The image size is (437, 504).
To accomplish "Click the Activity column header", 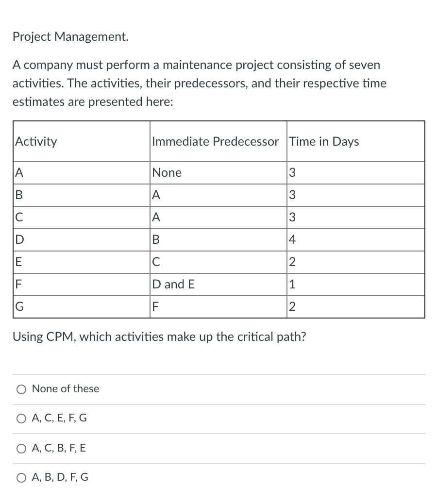I will point(36,141).
